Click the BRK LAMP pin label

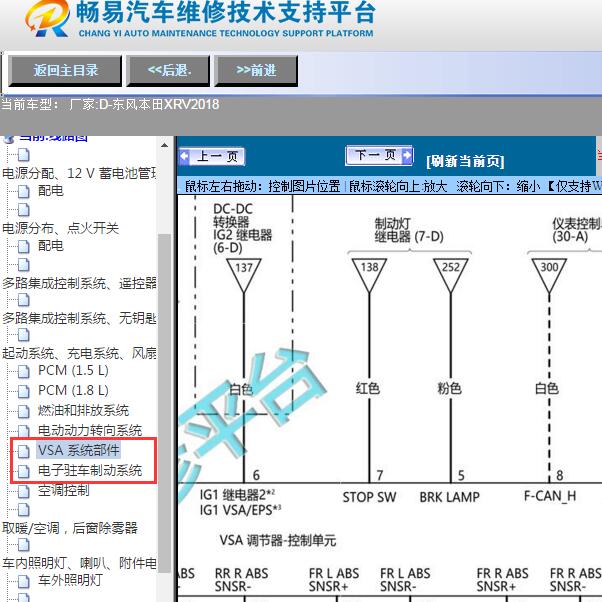(x=450, y=497)
